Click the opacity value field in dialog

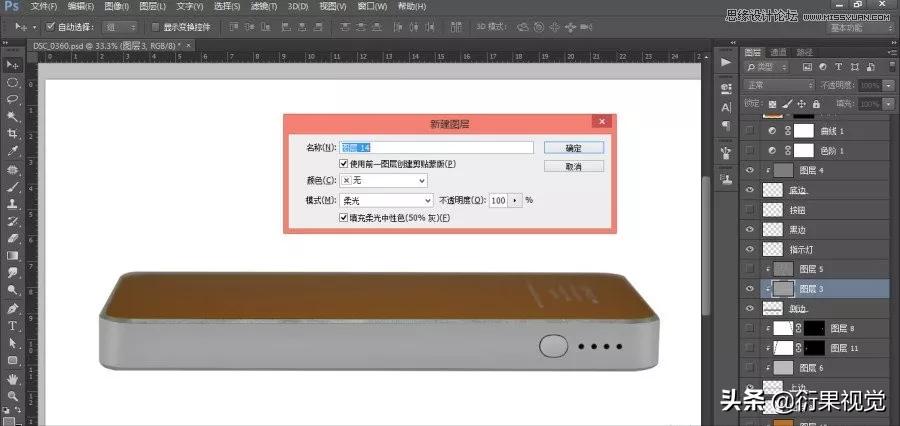coord(499,200)
